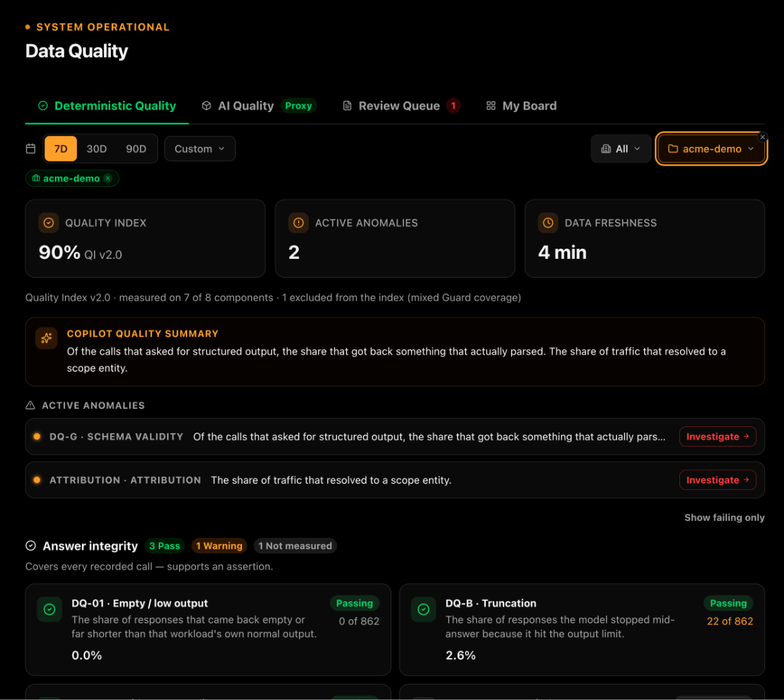The width and height of the screenshot is (784, 700).
Task: Click the calendar icon beside date ranges
Action: click(x=31, y=149)
